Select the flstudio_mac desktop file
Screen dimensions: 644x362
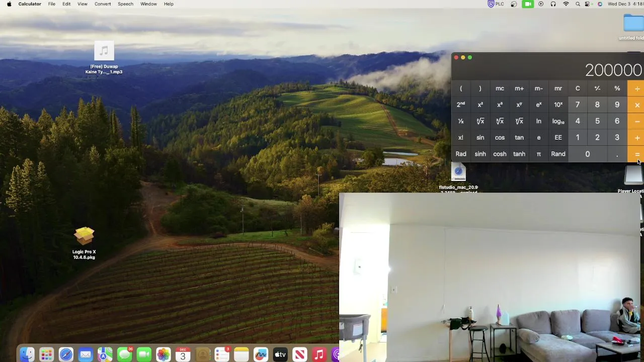(x=458, y=178)
